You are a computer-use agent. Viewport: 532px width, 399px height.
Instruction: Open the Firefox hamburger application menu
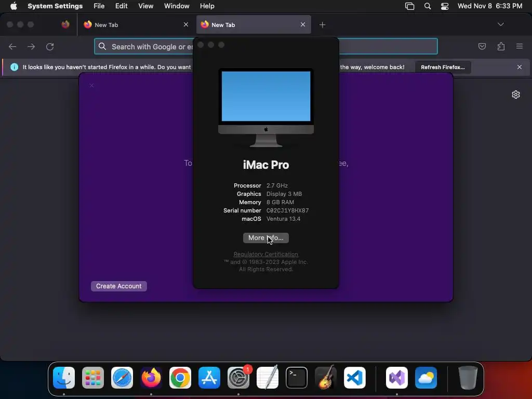(x=520, y=46)
